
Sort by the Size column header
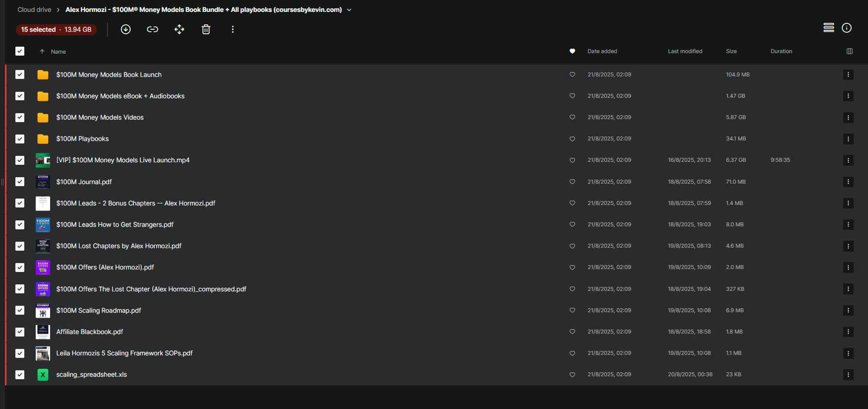(x=731, y=51)
